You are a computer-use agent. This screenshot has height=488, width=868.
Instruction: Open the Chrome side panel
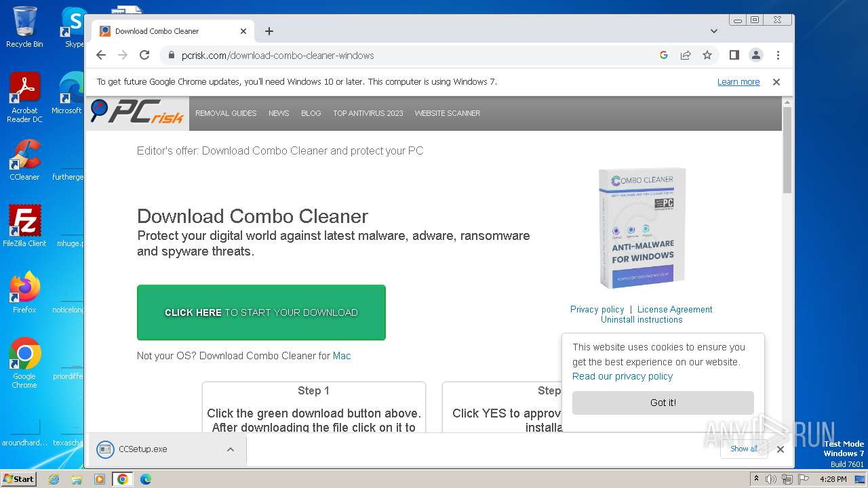tap(734, 55)
